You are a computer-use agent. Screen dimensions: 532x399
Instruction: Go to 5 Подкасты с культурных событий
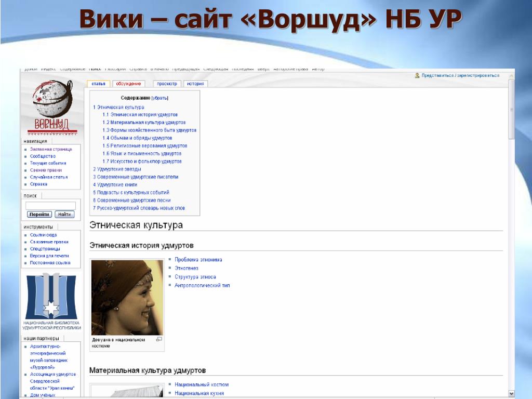pos(131,192)
